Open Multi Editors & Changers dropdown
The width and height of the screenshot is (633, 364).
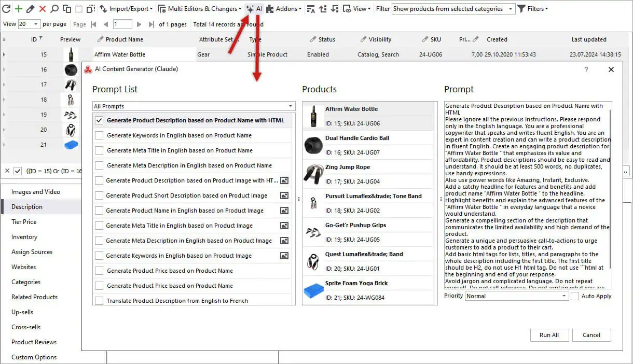tap(200, 9)
